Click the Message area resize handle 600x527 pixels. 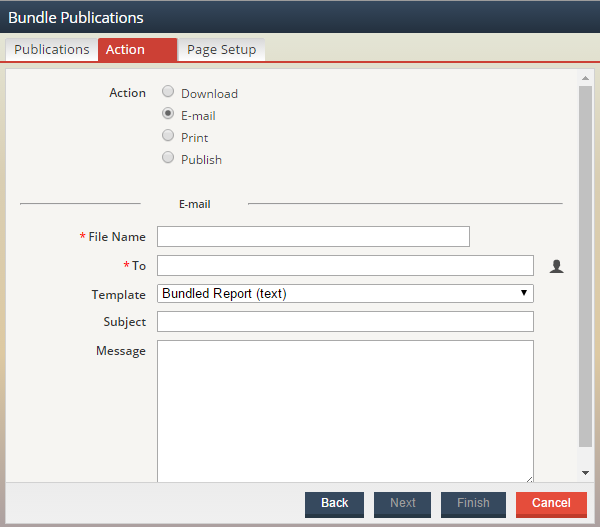point(530,479)
